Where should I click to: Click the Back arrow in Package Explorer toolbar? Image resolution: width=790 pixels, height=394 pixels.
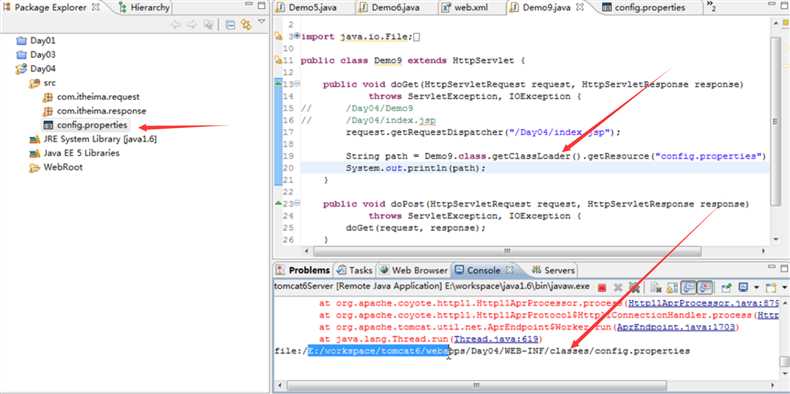click(x=175, y=25)
